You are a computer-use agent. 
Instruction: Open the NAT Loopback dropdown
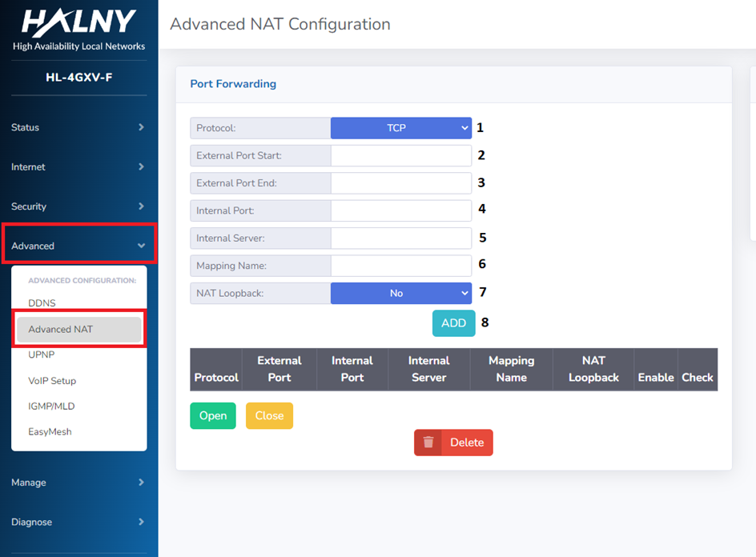(401, 294)
